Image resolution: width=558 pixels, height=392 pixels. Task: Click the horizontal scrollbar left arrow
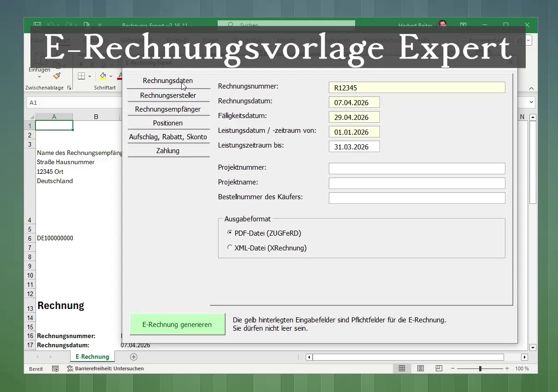(x=309, y=357)
